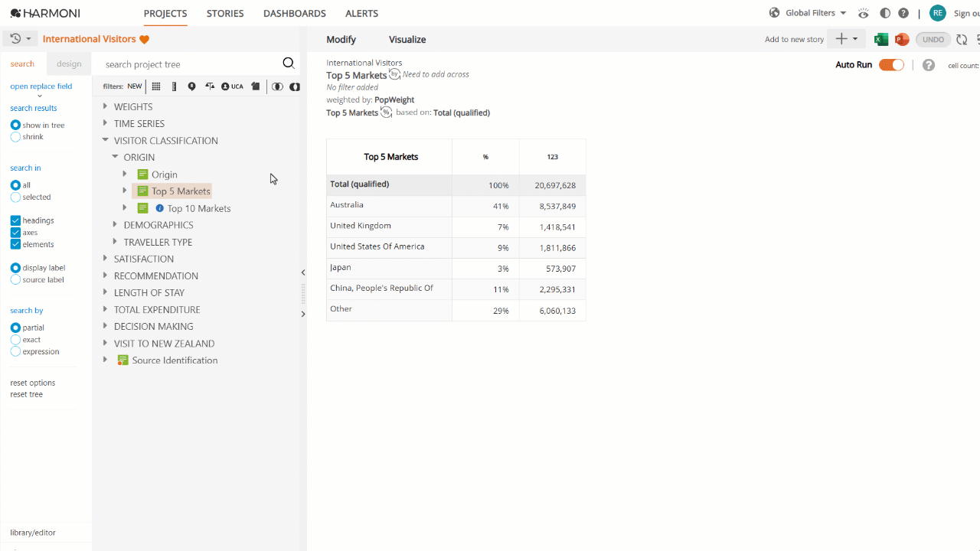Click the search magnifier icon in project tree
980x551 pixels.
point(289,64)
